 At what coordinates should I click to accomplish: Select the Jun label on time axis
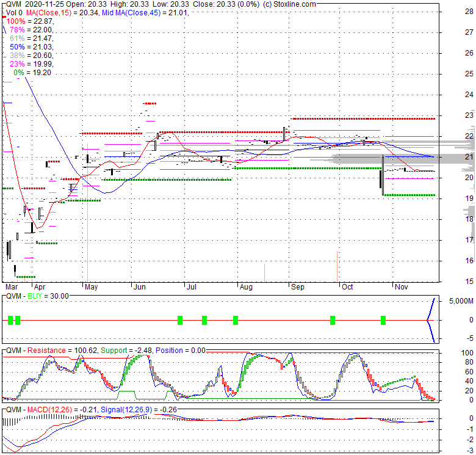coord(140,287)
